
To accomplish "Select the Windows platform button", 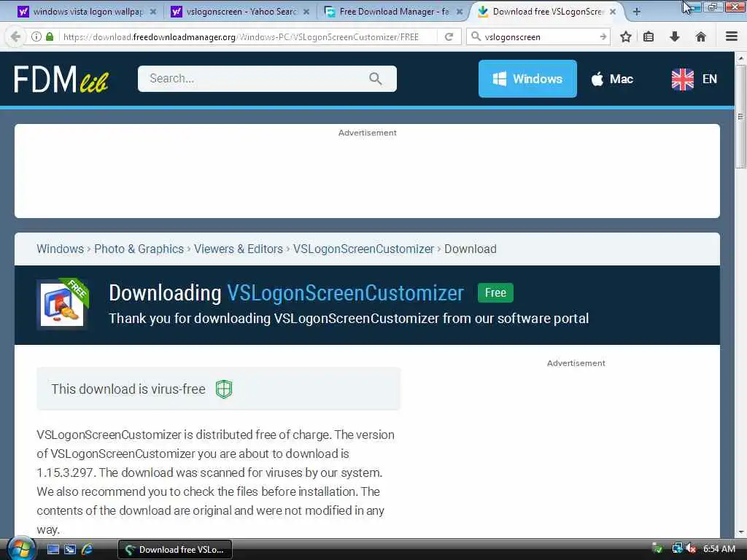I will click(x=527, y=79).
